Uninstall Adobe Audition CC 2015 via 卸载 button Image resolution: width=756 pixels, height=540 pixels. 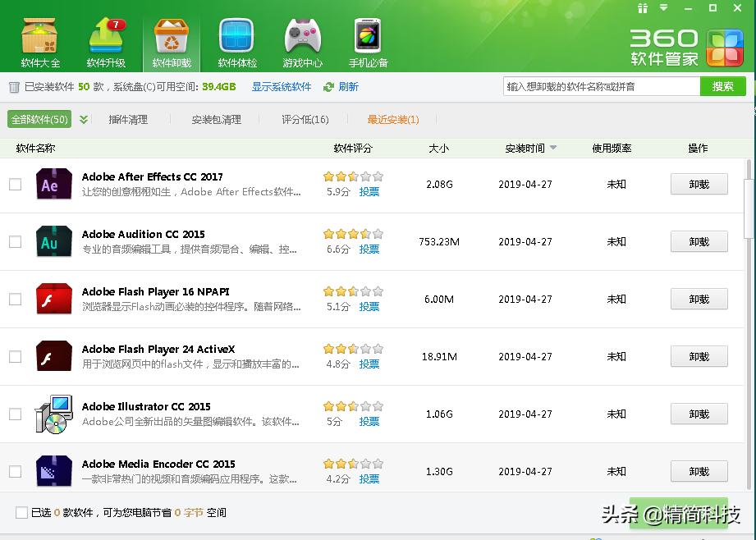[x=699, y=241]
